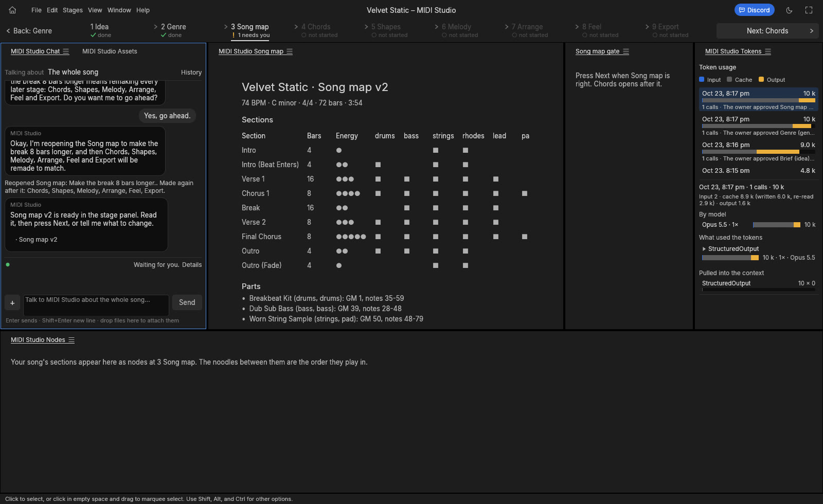Open the Window menu
Screen dimensions: 823x504
[119, 10]
